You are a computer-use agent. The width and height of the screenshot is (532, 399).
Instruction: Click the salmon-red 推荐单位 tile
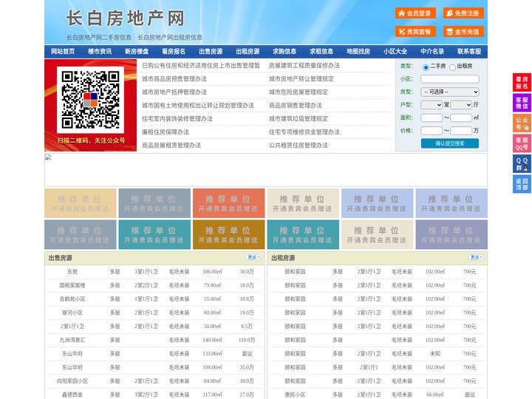tap(228, 203)
